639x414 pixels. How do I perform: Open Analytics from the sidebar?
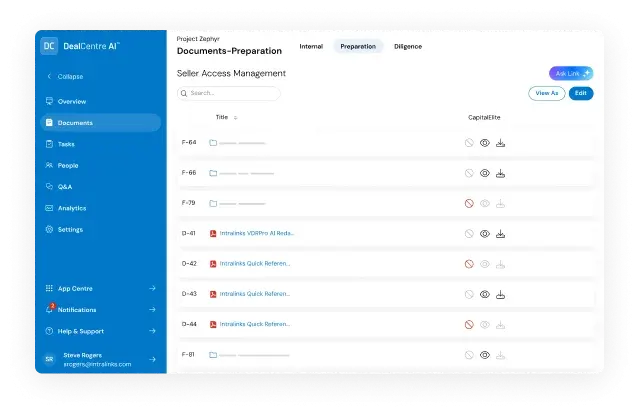(71, 208)
